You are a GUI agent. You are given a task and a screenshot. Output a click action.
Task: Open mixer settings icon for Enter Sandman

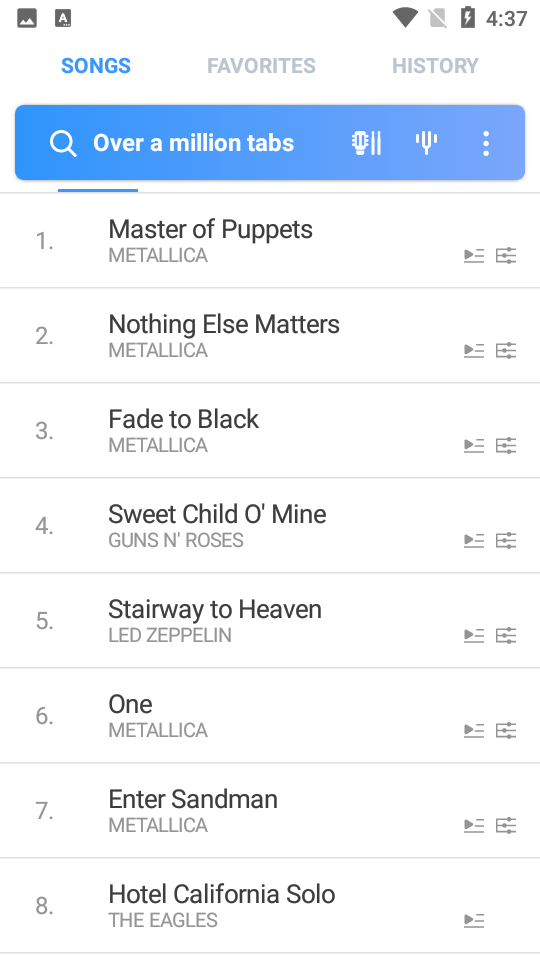[506, 825]
